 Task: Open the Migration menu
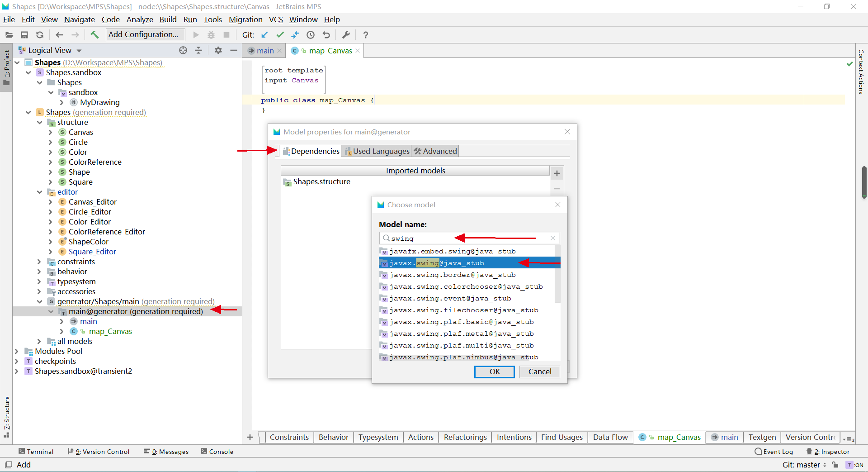pos(245,19)
